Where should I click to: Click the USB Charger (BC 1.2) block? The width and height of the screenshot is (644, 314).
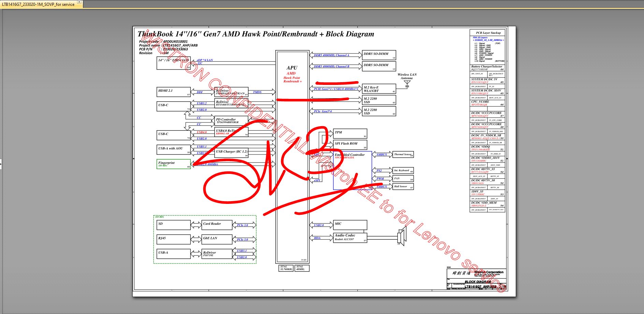(x=231, y=153)
